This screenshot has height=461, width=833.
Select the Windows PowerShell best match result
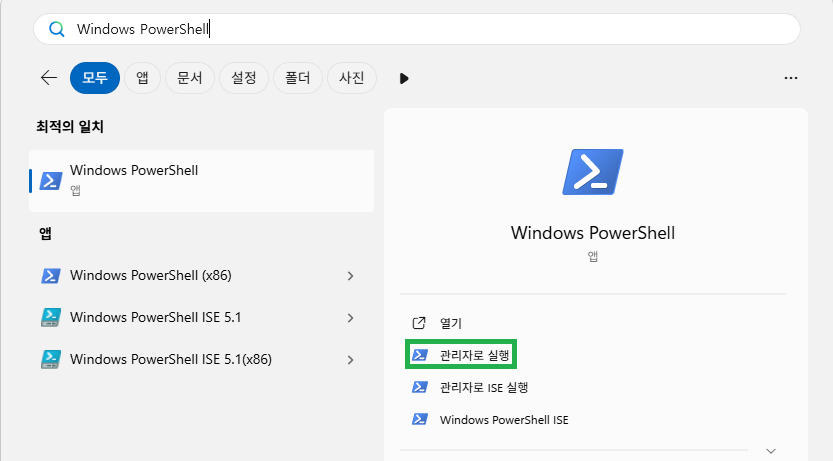tap(201, 181)
